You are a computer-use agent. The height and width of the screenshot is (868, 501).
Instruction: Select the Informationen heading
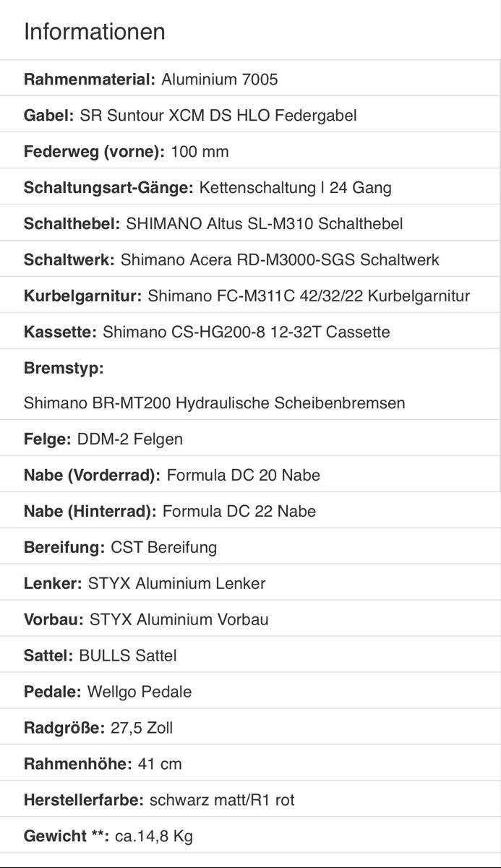point(95,32)
